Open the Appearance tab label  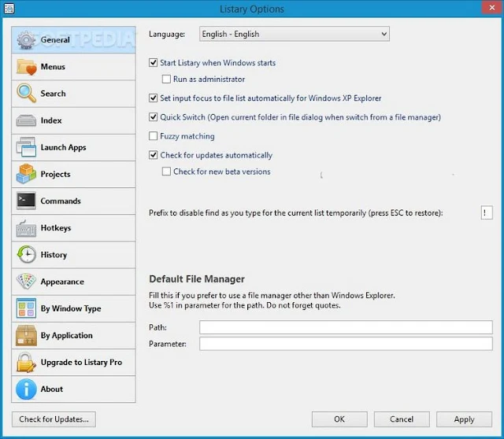point(62,282)
